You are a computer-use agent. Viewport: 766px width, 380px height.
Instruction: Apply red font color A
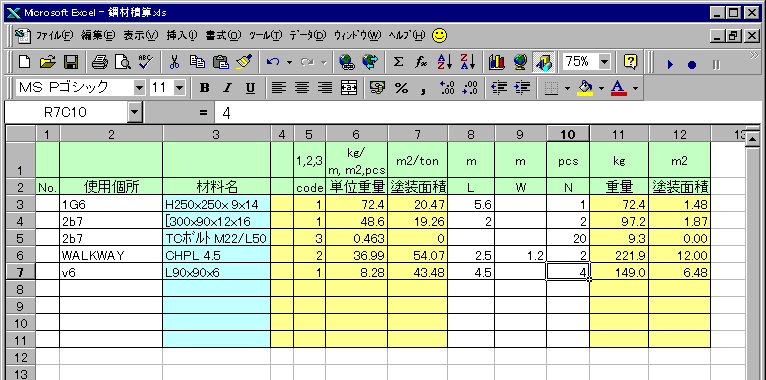[618, 88]
